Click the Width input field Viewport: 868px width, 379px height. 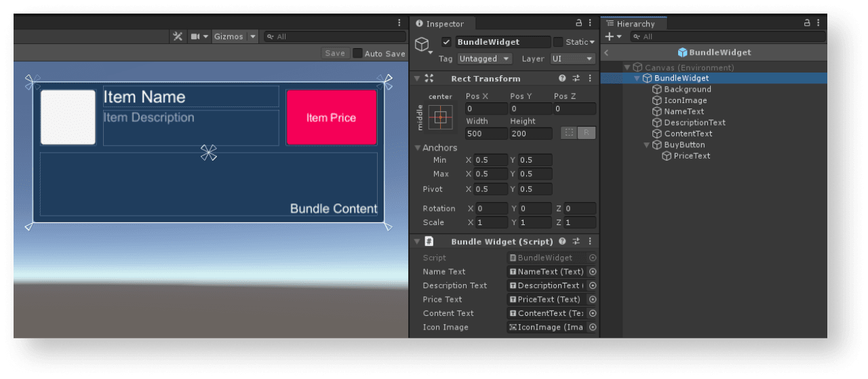point(486,134)
